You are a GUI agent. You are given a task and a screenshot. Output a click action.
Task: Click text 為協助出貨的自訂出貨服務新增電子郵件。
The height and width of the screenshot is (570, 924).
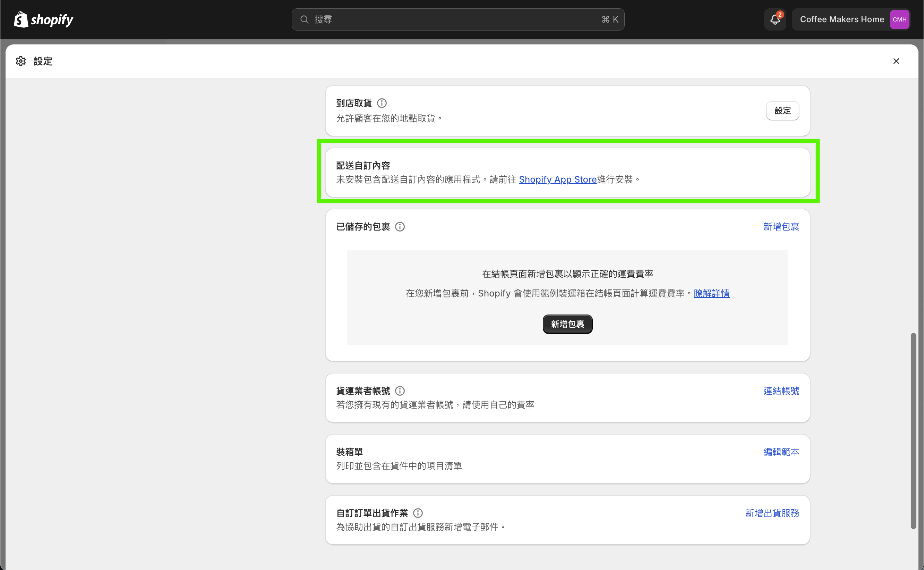coord(421,527)
